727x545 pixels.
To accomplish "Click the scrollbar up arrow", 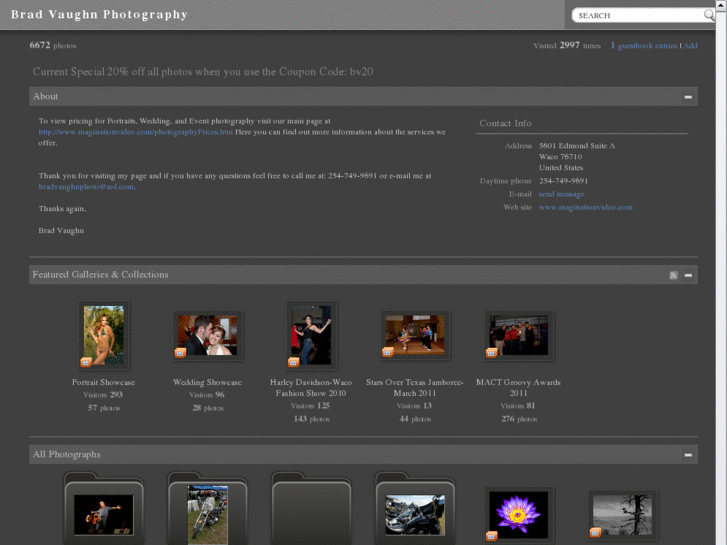I will (x=720, y=6).
